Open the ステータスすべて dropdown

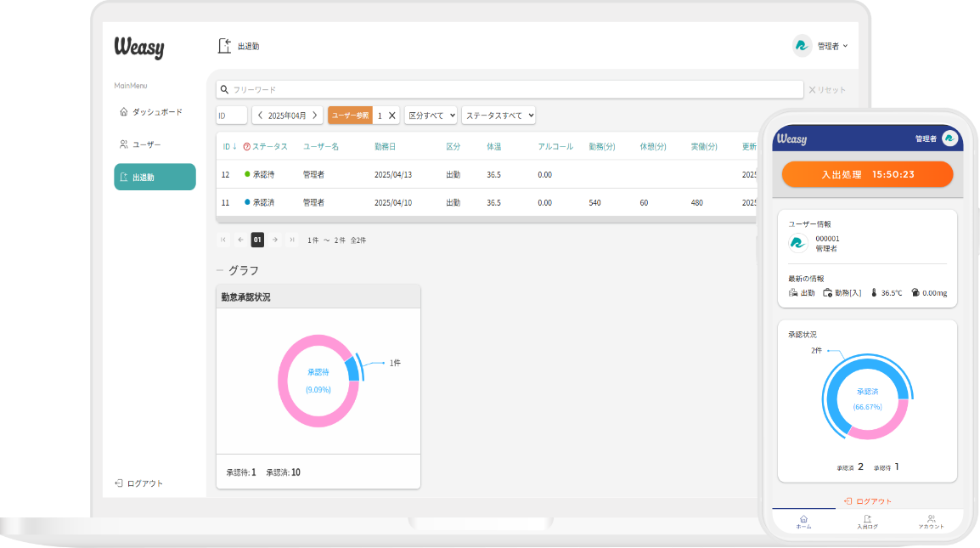(498, 115)
